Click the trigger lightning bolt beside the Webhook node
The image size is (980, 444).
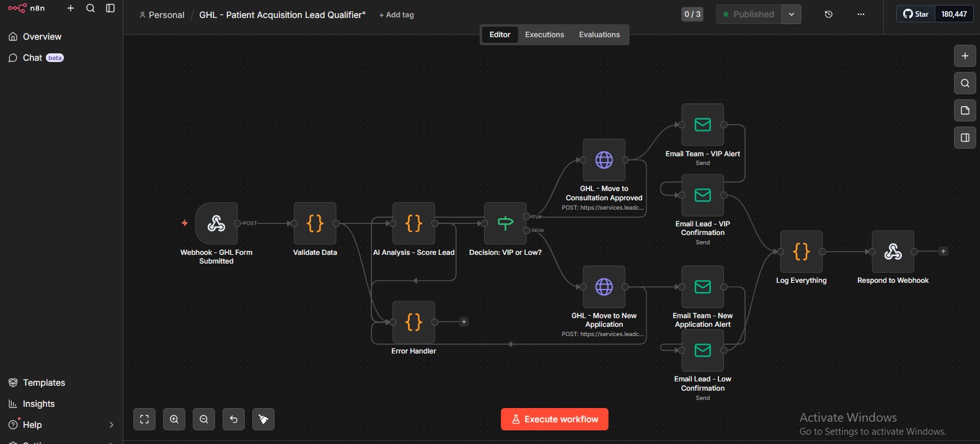[x=185, y=223]
